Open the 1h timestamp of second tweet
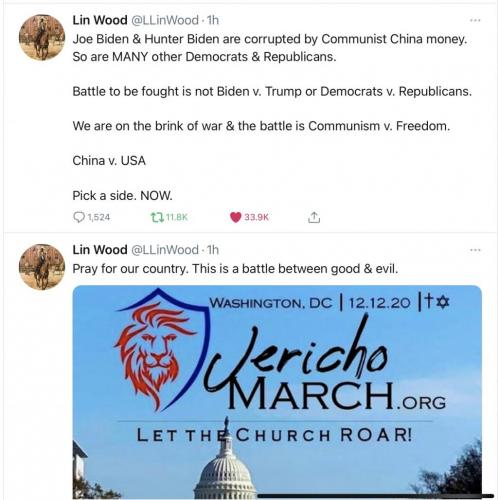Screen dimensions: 498x500 click(x=213, y=250)
